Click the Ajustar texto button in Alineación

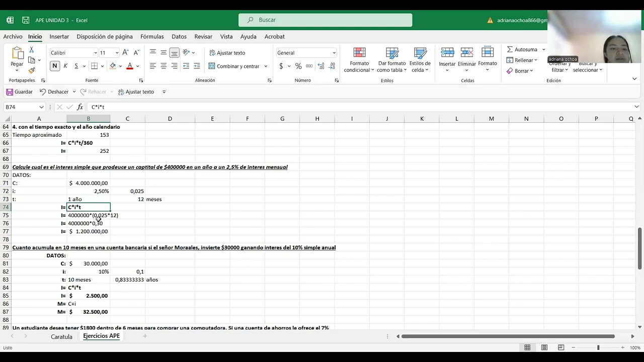[x=227, y=53]
